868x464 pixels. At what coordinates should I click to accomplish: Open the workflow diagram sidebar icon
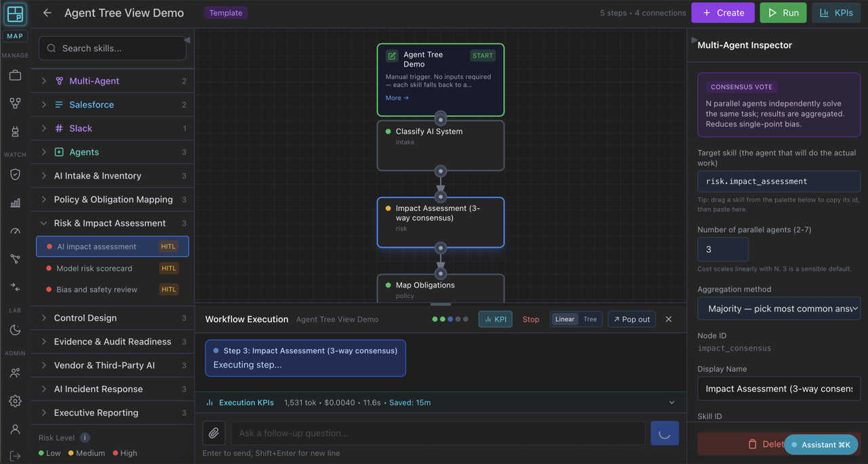[x=15, y=103]
